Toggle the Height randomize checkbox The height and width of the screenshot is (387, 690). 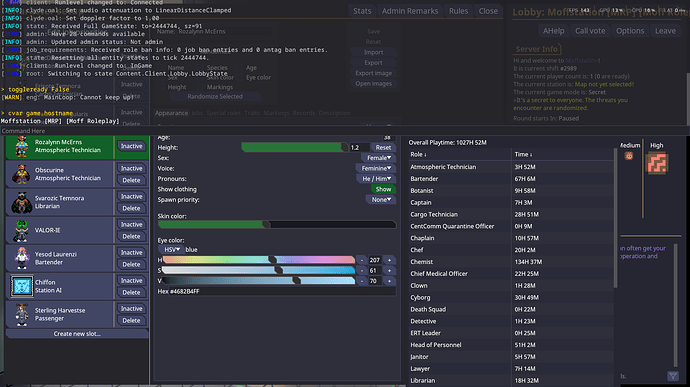tap(161, 87)
